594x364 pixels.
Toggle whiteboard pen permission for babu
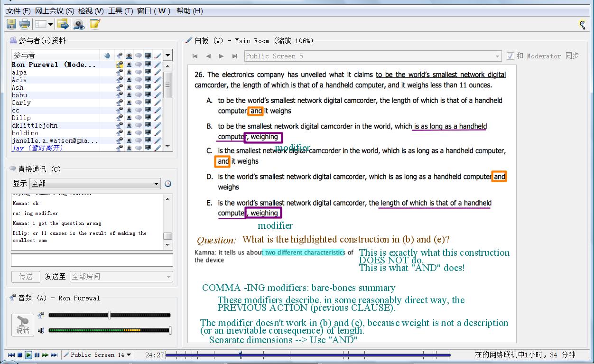[x=158, y=95]
